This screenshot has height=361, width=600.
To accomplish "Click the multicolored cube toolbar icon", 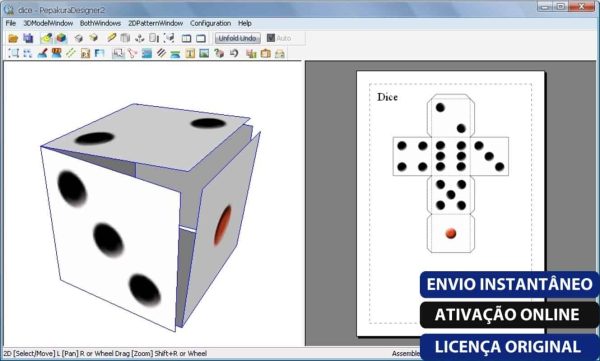I will coord(61,38).
